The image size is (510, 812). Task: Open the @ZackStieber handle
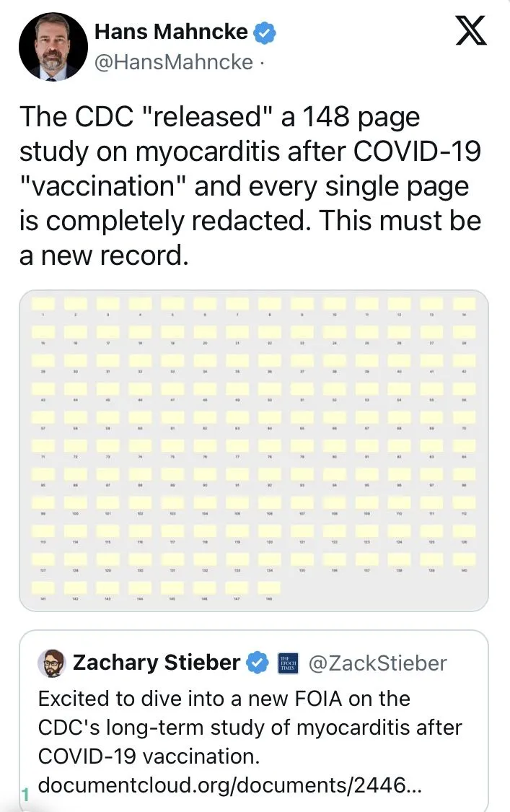[377, 663]
